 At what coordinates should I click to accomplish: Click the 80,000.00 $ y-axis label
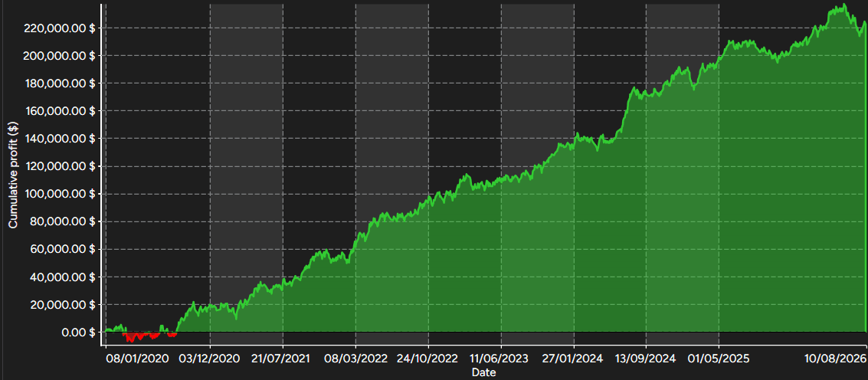[62, 221]
